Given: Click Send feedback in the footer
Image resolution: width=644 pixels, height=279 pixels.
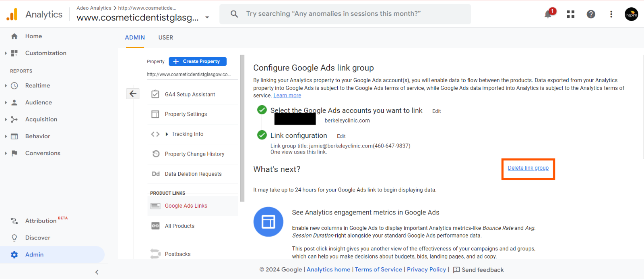Looking at the screenshot, I should click(478, 270).
